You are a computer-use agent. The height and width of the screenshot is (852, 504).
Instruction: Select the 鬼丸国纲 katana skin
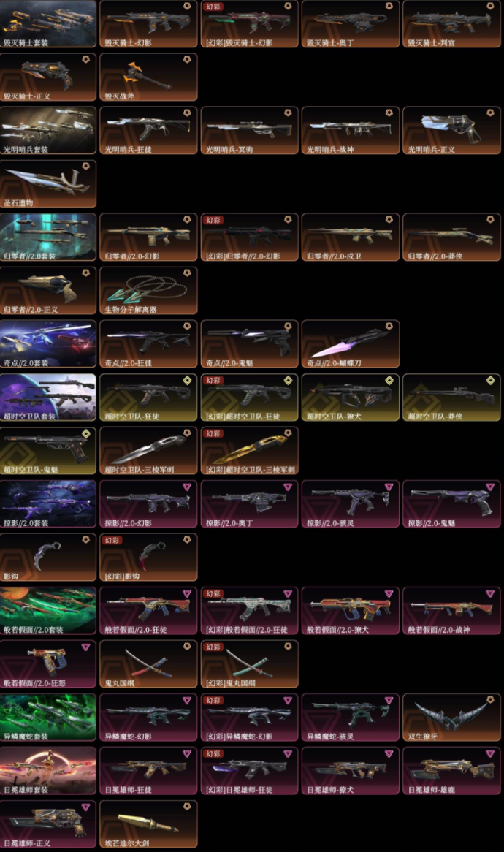point(148,664)
